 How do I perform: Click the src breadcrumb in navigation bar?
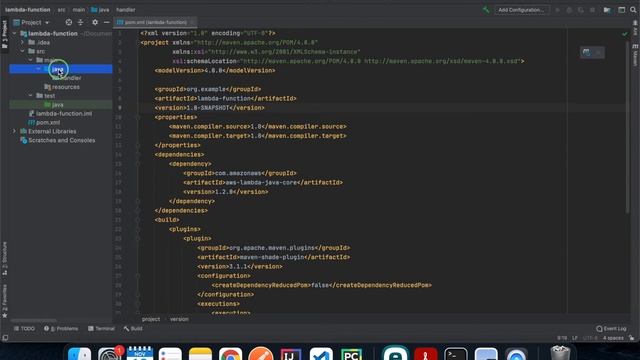(61, 10)
